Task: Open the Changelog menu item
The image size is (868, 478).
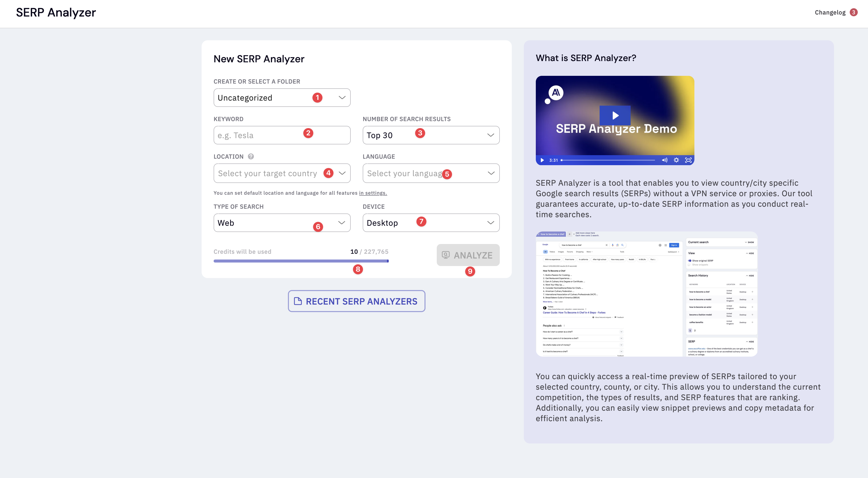Action: [x=830, y=13]
